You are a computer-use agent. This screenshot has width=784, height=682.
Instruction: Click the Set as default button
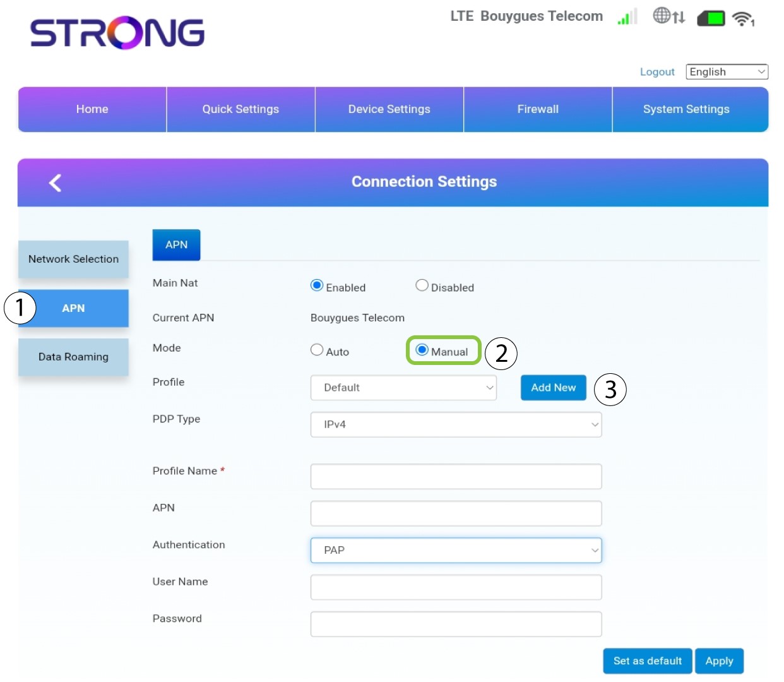coord(648,661)
